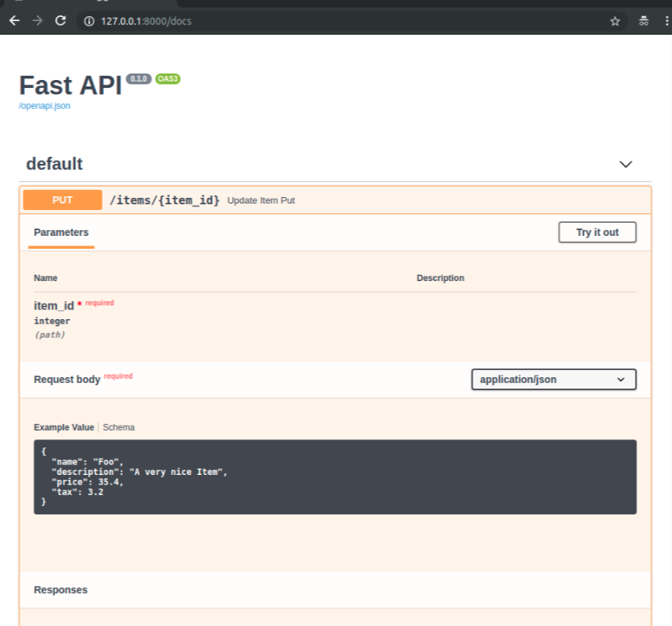Open site information icon in address bar
The image size is (672, 626).
click(x=89, y=21)
